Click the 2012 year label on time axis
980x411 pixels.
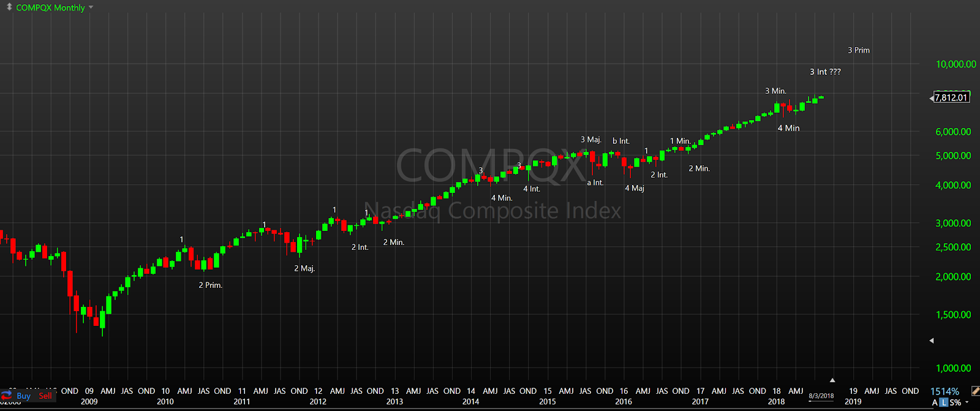tap(318, 402)
